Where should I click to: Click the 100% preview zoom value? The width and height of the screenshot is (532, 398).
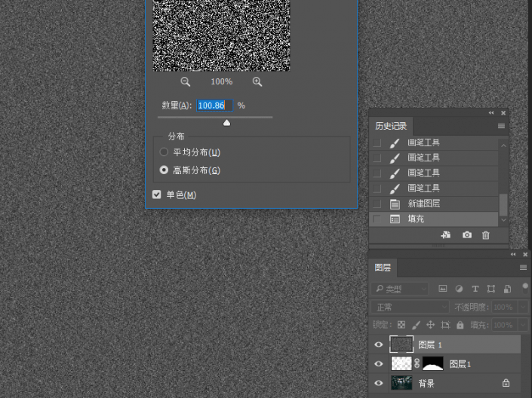(222, 81)
